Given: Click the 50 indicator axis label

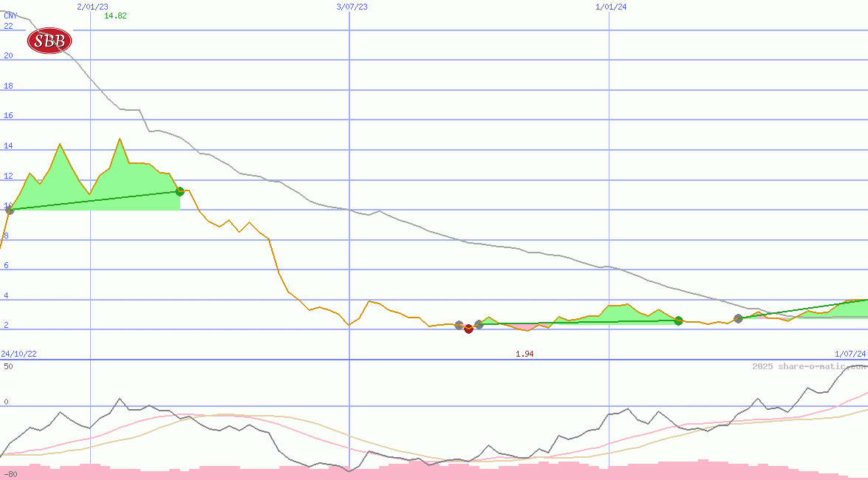Looking at the screenshot, I should (8, 366).
